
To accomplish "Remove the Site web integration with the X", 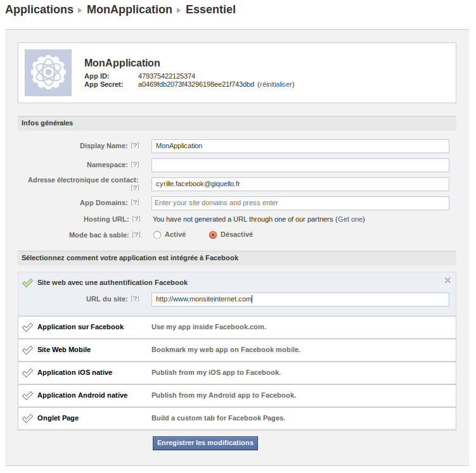I will pos(447,280).
